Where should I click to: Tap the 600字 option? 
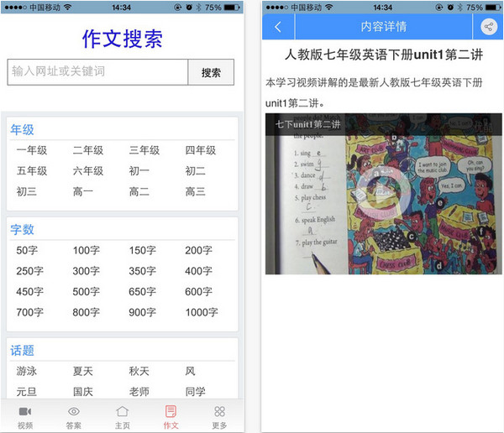[x=198, y=292]
